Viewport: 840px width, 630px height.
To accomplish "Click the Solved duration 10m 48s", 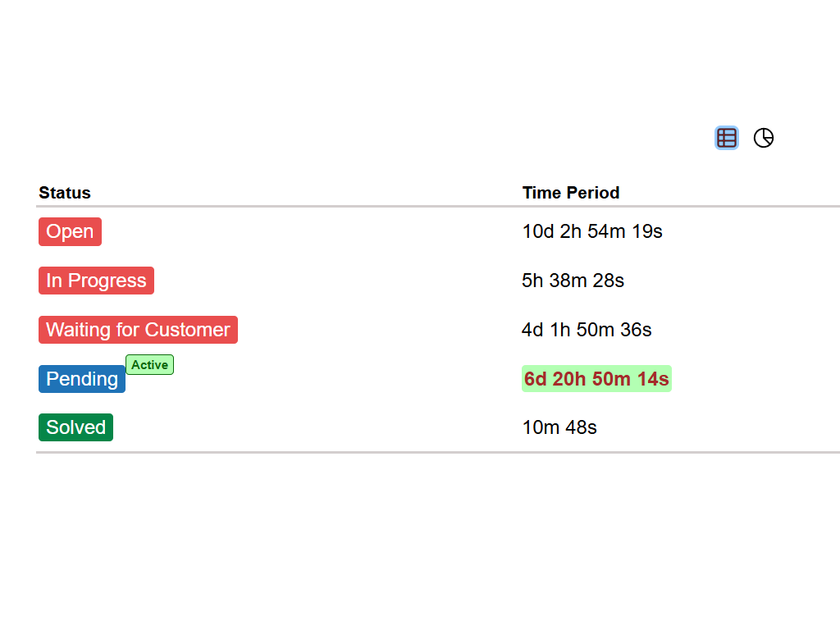I will (559, 427).
